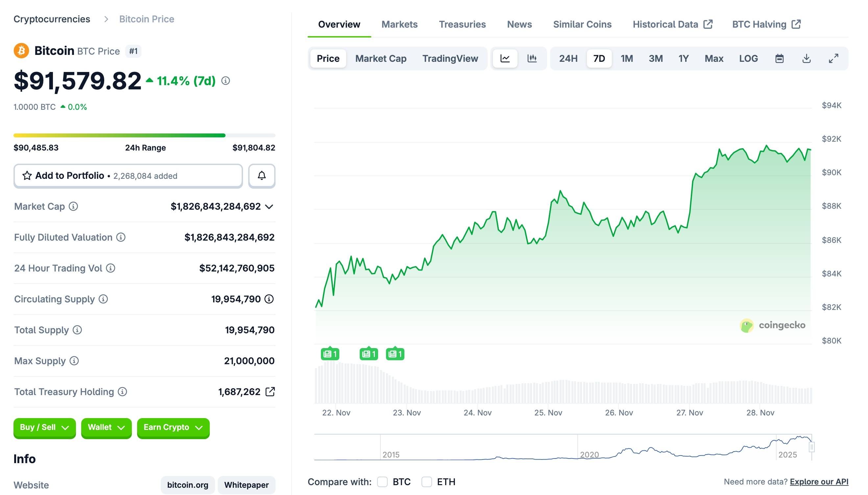Download the chart data
Image resolution: width=868 pixels, height=495 pixels.
[x=806, y=58]
